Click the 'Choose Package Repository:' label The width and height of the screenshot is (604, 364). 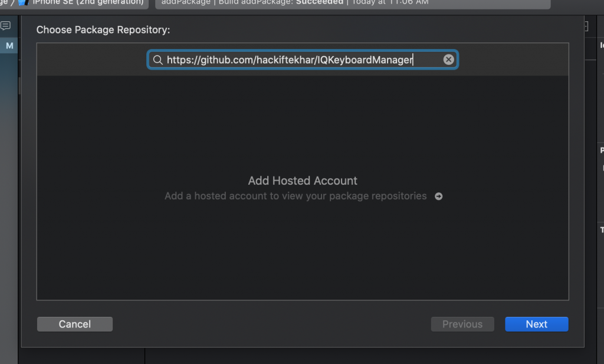coord(103,29)
